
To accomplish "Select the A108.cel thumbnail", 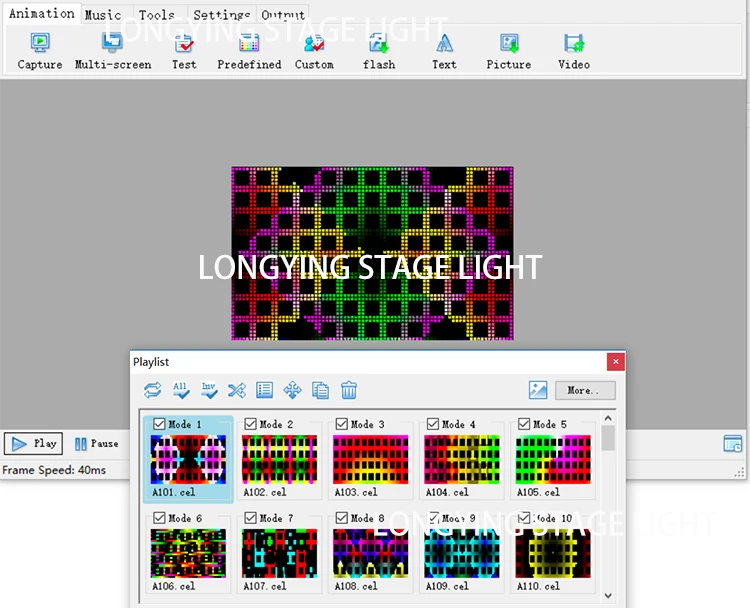I will coord(371,553).
